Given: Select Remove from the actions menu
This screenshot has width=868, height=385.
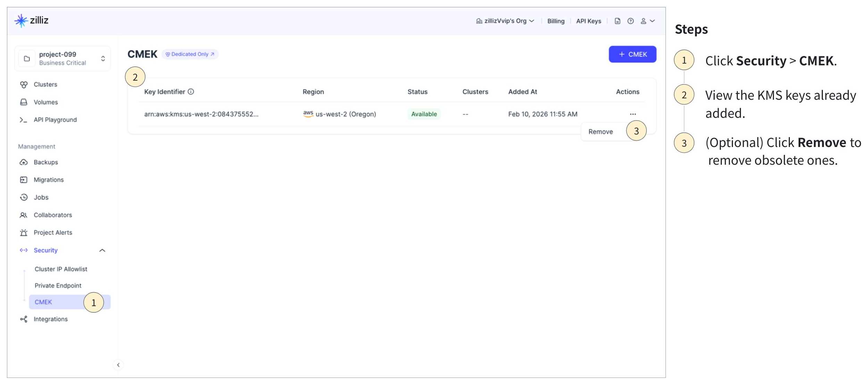Looking at the screenshot, I should pos(600,132).
